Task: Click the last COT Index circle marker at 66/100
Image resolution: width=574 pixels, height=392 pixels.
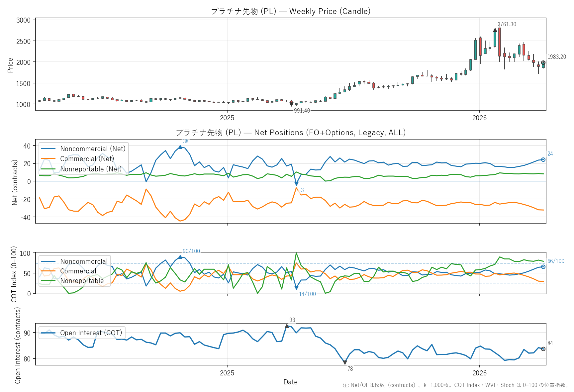Action: pos(543,267)
